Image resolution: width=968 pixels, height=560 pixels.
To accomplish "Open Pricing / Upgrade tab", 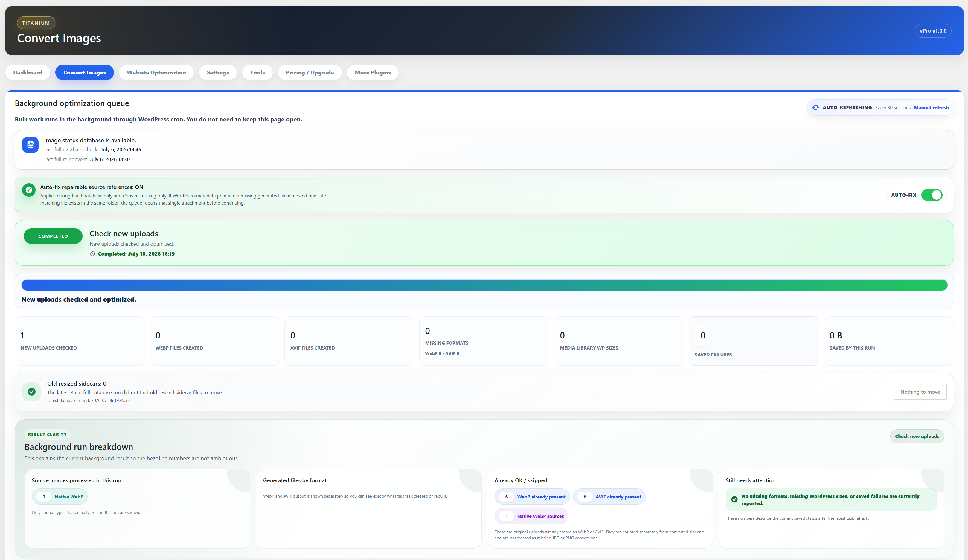I will tap(310, 73).
